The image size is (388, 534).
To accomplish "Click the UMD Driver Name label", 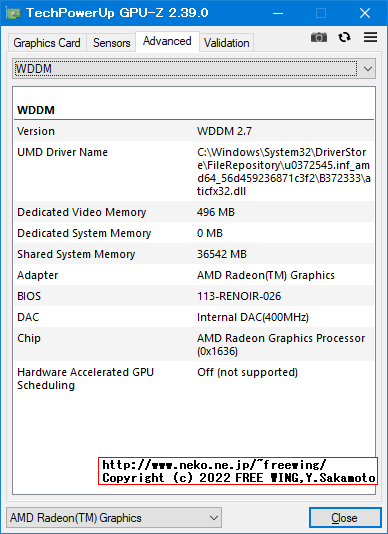I will (62, 152).
